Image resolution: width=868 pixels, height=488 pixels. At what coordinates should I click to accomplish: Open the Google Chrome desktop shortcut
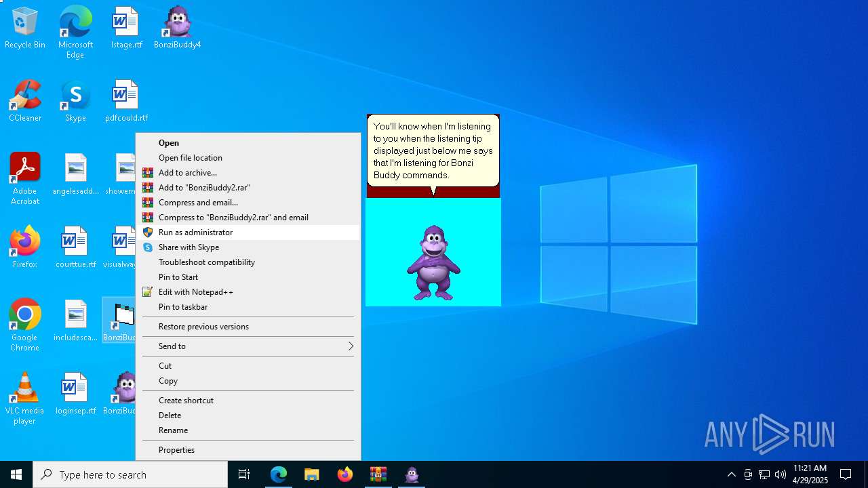[x=25, y=325]
